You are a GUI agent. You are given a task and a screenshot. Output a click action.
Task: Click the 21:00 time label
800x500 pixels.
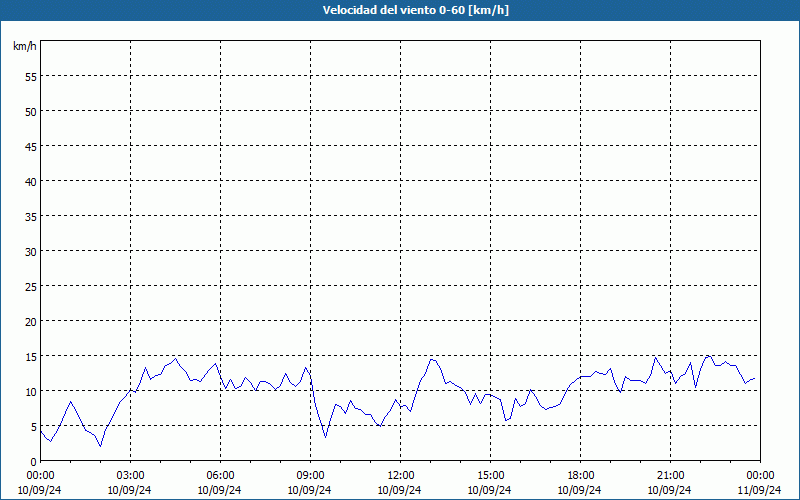pyautogui.click(x=670, y=476)
